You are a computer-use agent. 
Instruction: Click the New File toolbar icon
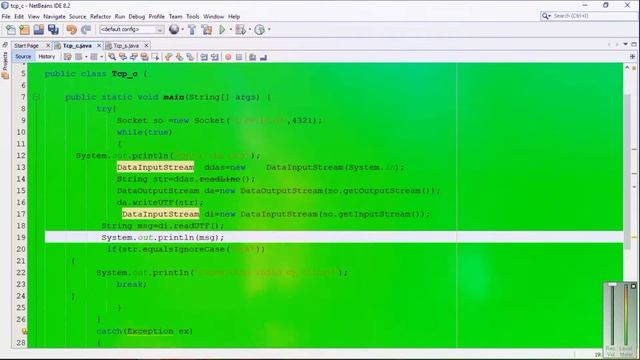(11, 29)
